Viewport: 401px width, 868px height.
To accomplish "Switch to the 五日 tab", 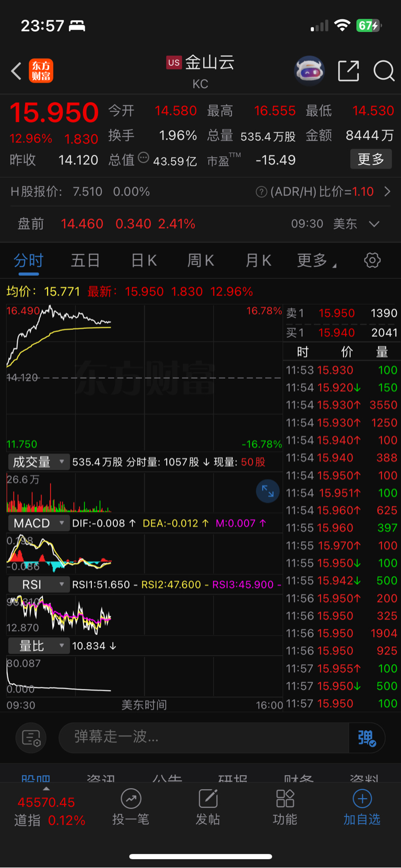I will (x=85, y=260).
